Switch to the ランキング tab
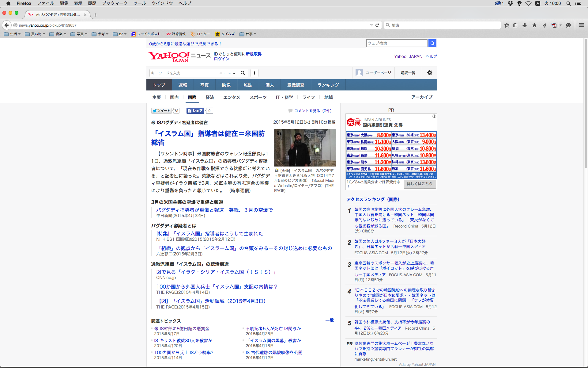Image resolution: width=588 pixels, height=368 pixels. (x=328, y=85)
